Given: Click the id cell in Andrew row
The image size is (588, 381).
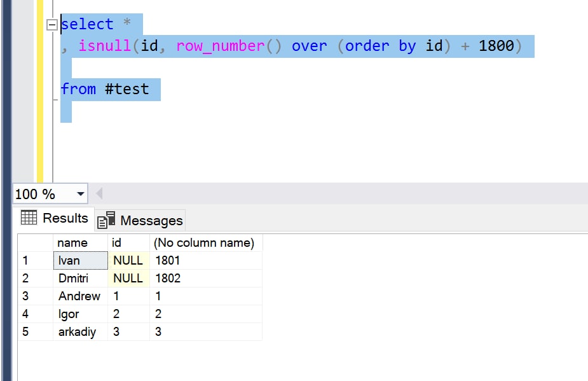Looking at the screenshot, I should coord(128,296).
